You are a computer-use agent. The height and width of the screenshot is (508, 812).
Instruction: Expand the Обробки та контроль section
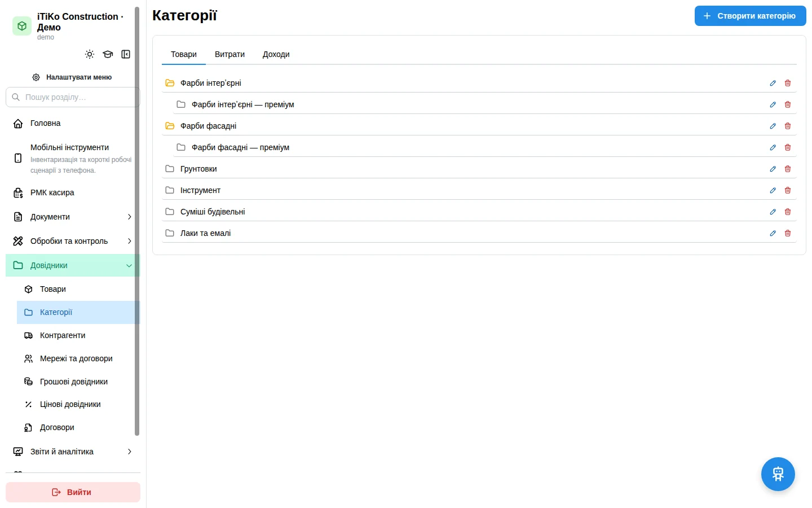click(x=73, y=241)
